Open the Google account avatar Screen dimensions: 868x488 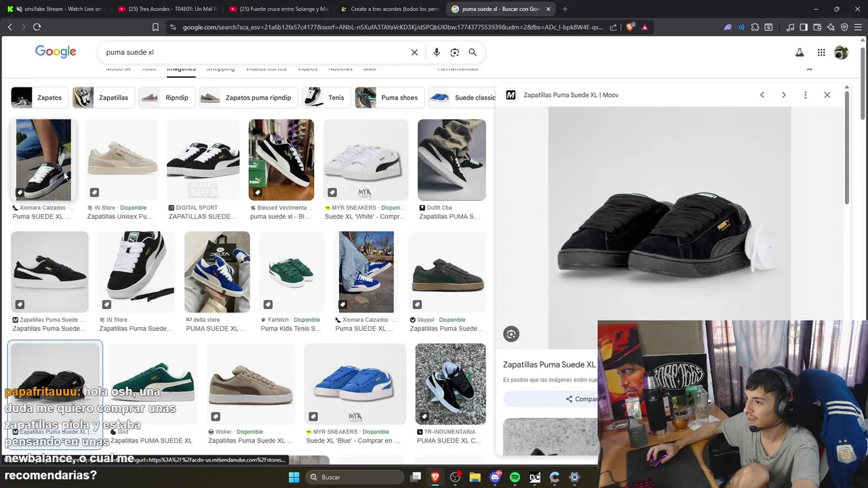(x=841, y=52)
